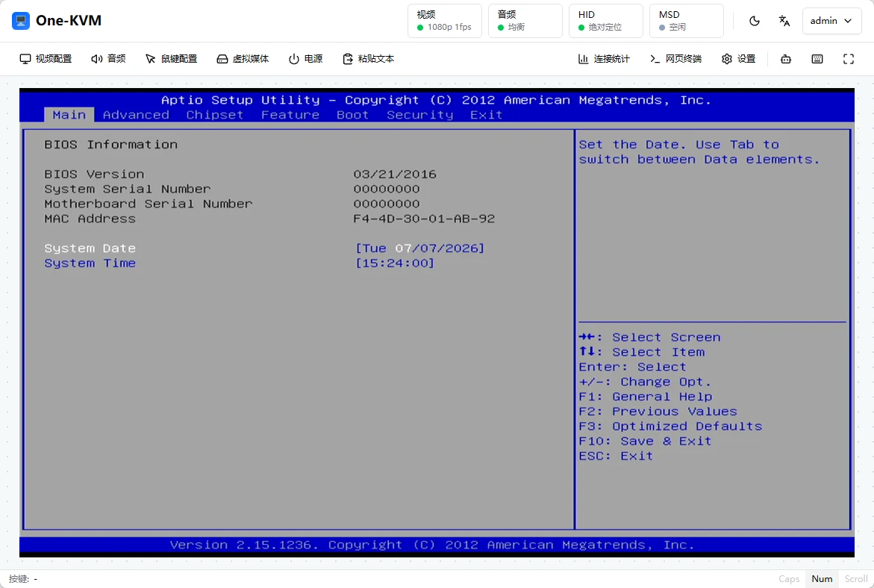Viewport: 874px width, 588px height.
Task: Open 虚拟媒体 virtual media panel
Action: pos(243,58)
